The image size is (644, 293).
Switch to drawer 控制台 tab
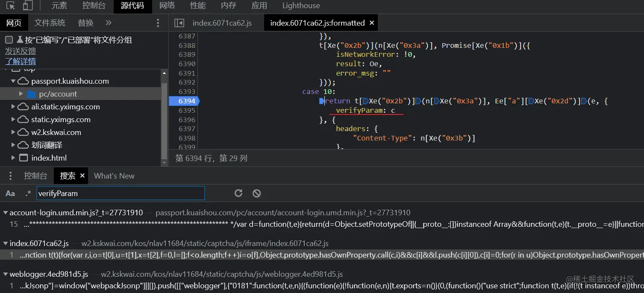(x=35, y=176)
